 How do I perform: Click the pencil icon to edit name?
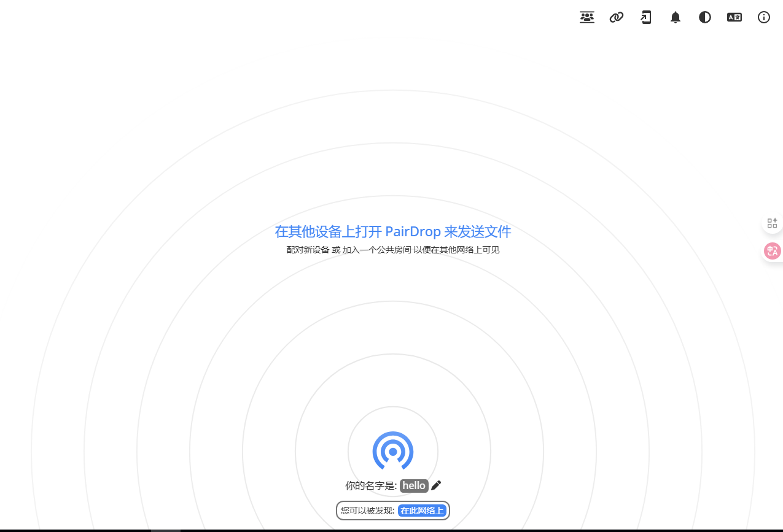[436, 485]
